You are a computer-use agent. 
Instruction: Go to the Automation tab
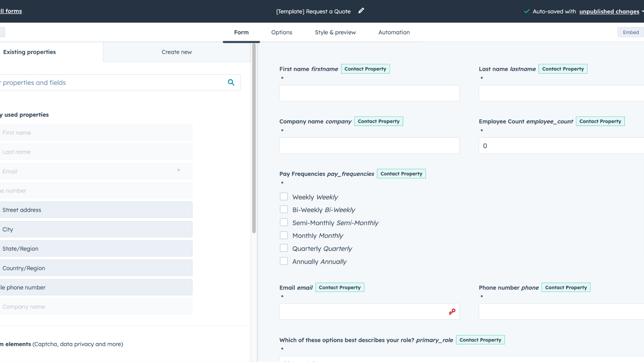(394, 32)
